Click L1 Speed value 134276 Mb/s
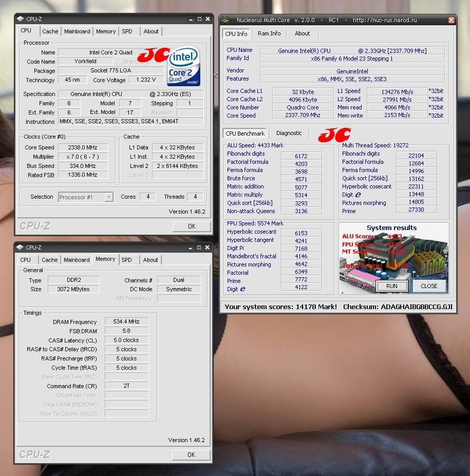Image resolution: width=470 pixels, height=476 pixels. tap(398, 92)
